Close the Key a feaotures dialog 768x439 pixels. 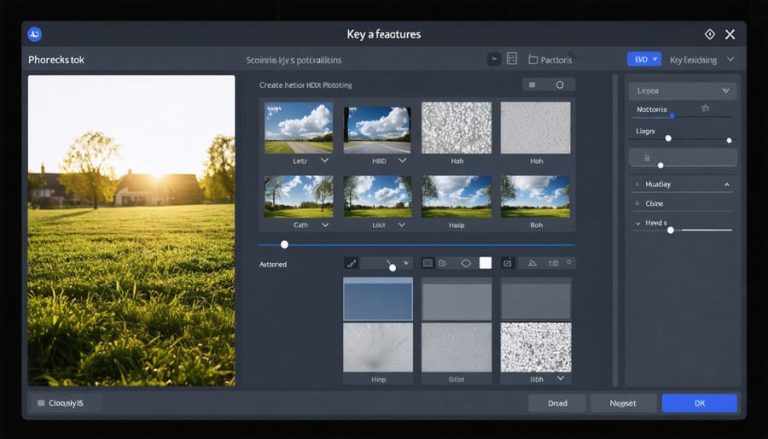730,34
